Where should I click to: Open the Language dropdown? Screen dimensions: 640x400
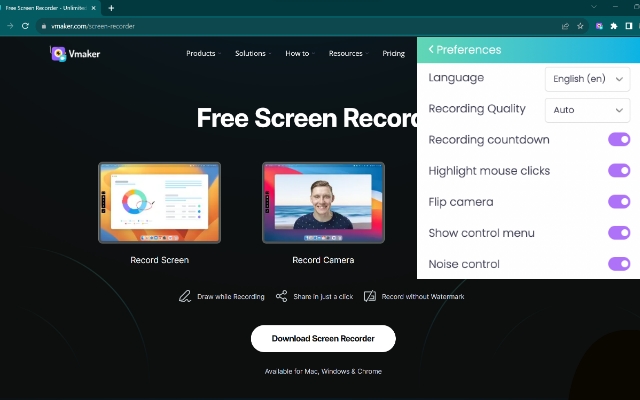tap(587, 78)
